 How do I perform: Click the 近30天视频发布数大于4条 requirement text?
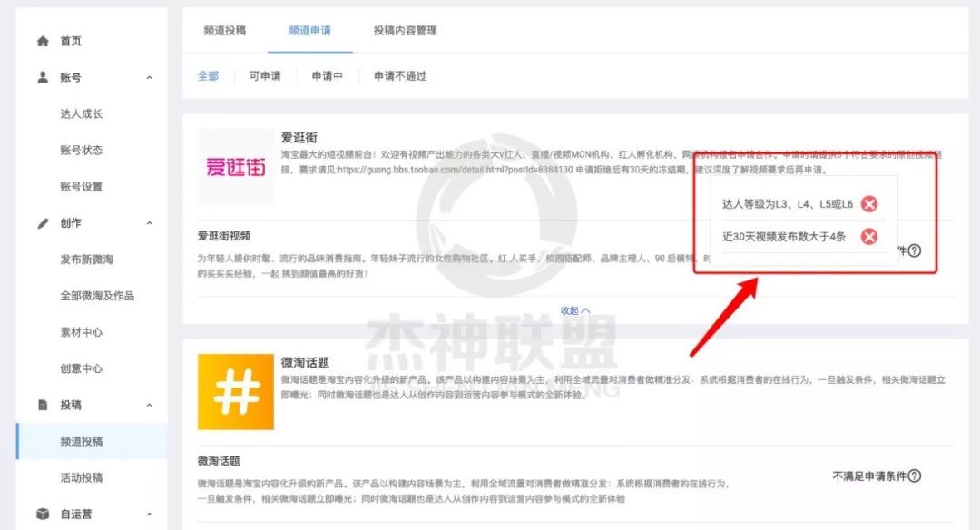[x=784, y=236]
